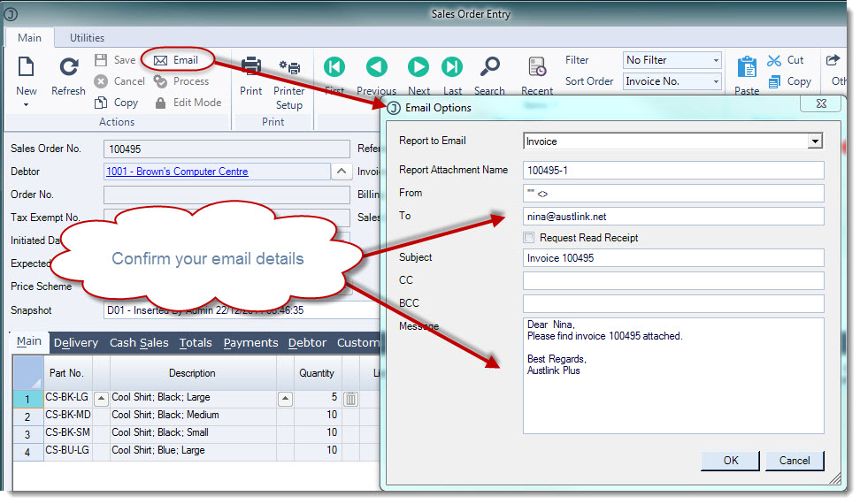
Task: Open Printer Setup
Action: click(289, 82)
